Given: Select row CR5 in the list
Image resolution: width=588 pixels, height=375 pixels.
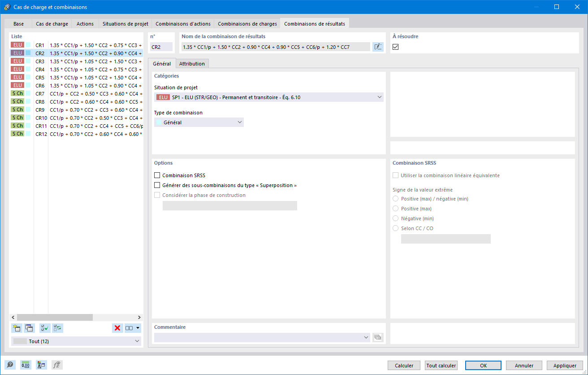Looking at the screenshot, I should (x=76, y=77).
